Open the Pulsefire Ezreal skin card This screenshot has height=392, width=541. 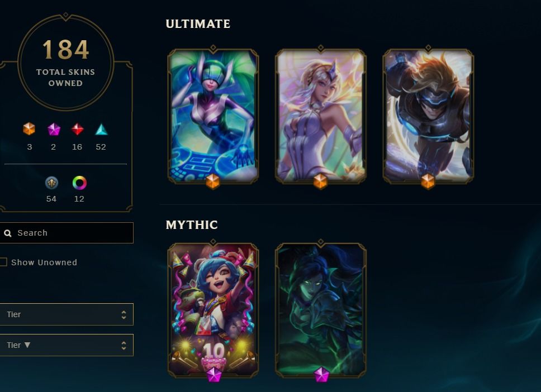point(428,116)
